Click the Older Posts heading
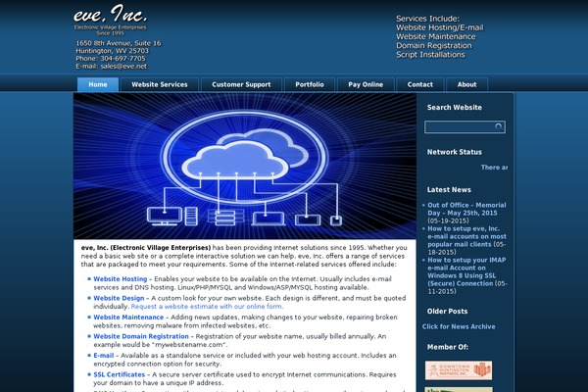 click(x=448, y=312)
